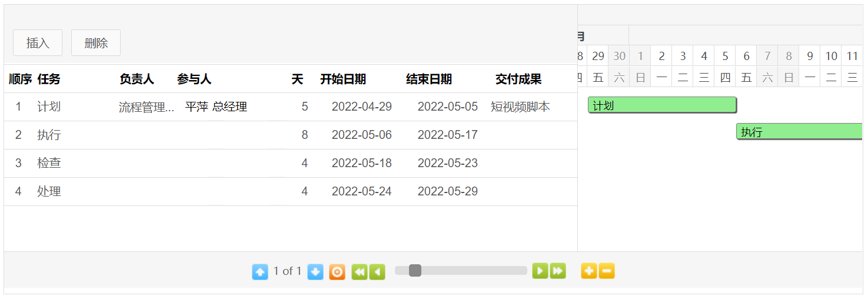Select the 计划 task name cell
Screen dimensions: 868x299
pyautogui.click(x=49, y=107)
